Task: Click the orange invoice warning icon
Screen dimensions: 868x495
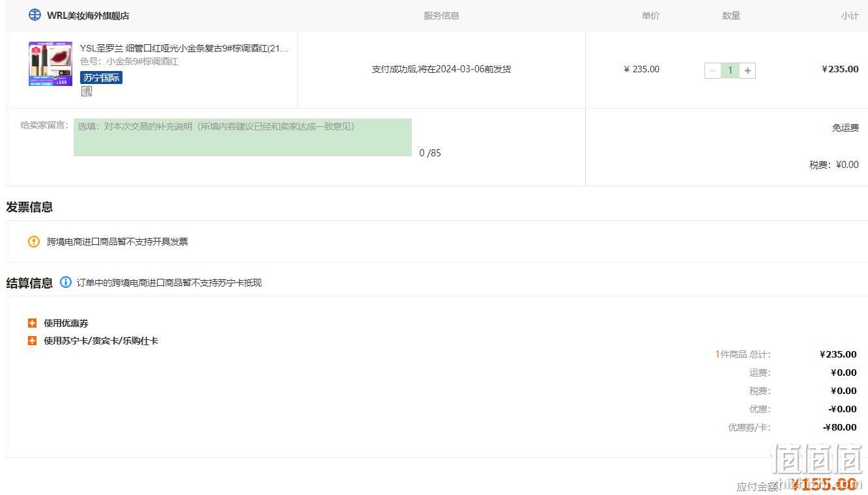Action: point(34,242)
